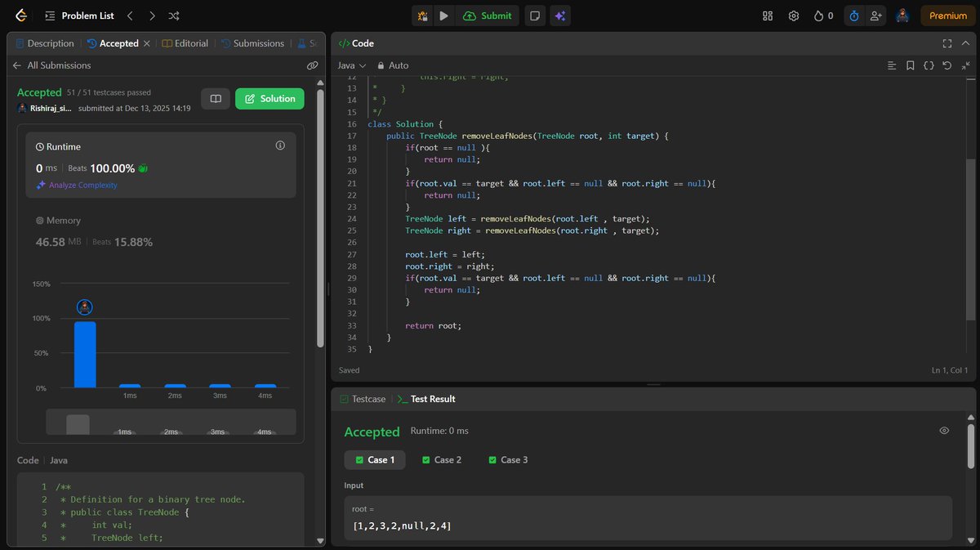
Task: Format code using the braces icon
Action: point(929,65)
